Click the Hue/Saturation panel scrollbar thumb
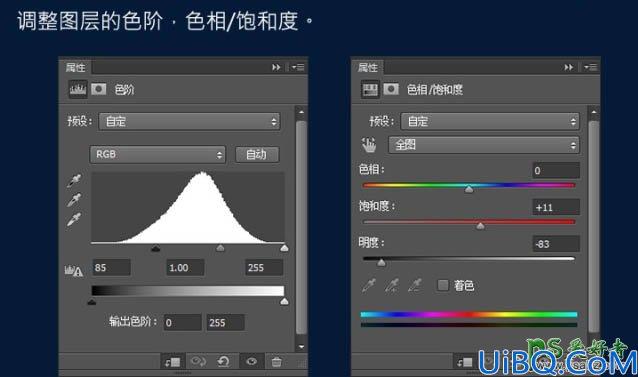638x377 pixels. 594,227
